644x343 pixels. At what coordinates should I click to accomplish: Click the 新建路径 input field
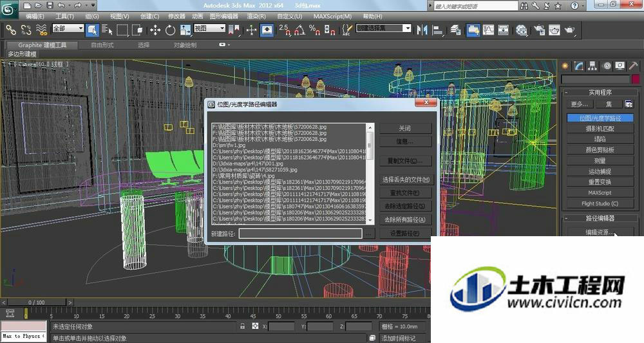(x=300, y=234)
